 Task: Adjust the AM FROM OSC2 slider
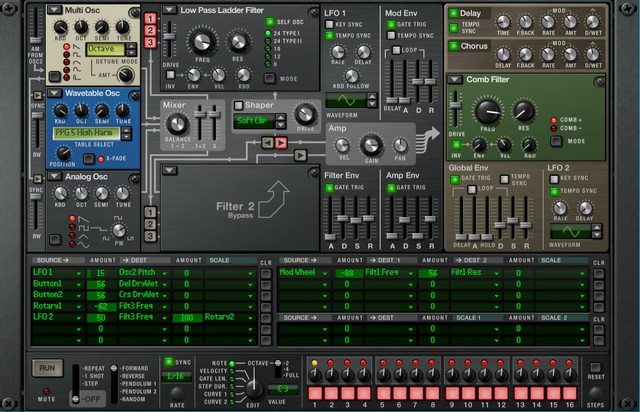pyautogui.click(x=36, y=40)
